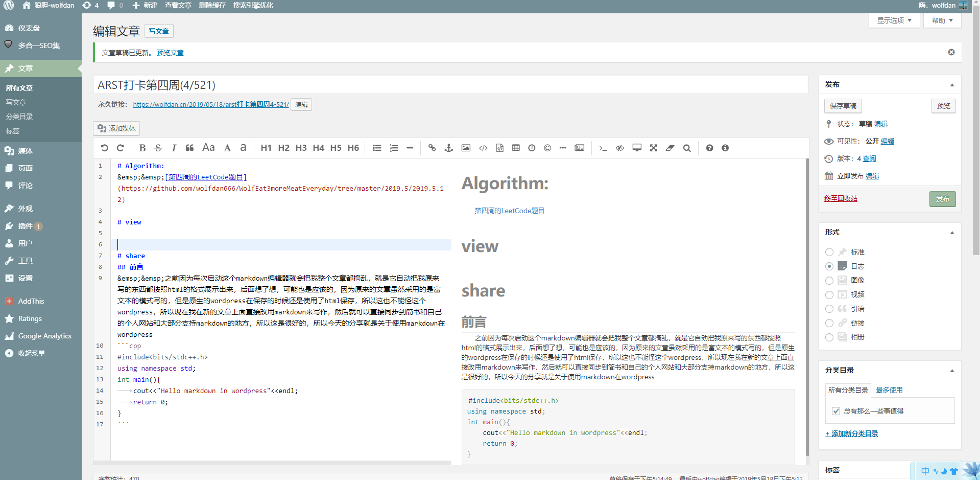Collapse the 形式 panel
980x480 pixels.
click(x=952, y=233)
